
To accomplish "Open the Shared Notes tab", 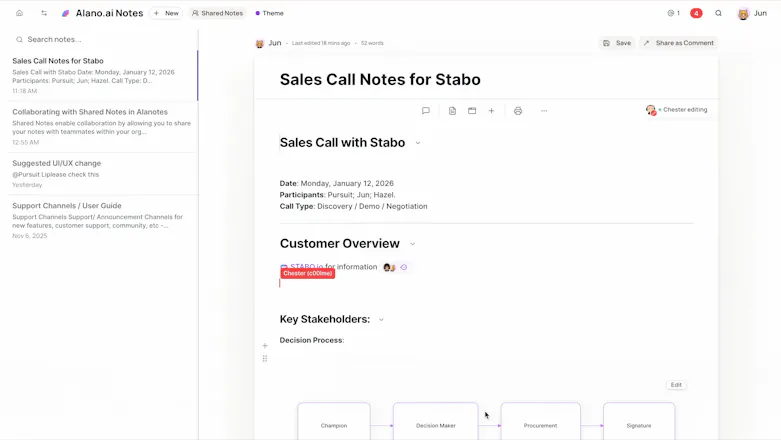I will point(218,13).
